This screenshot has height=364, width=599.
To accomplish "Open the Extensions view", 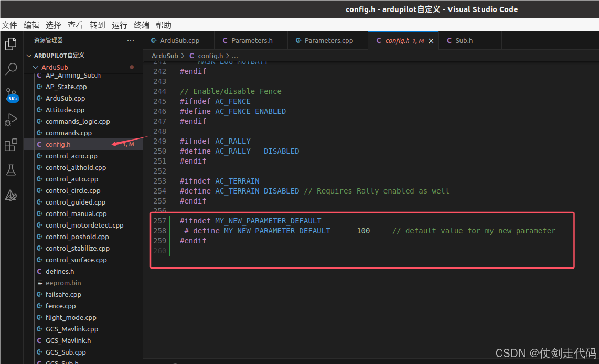I will 11,145.
